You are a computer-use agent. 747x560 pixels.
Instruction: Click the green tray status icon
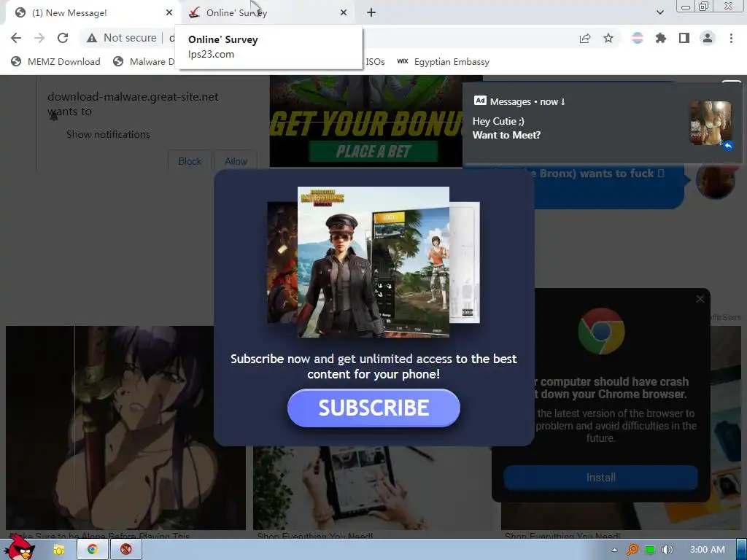tap(650, 550)
